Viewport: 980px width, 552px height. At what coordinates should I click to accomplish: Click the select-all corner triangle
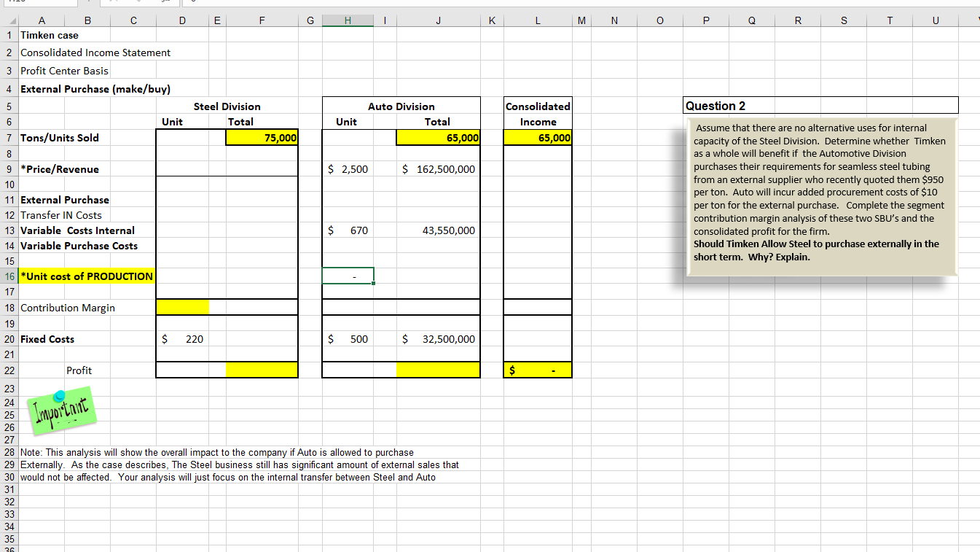pos(10,22)
